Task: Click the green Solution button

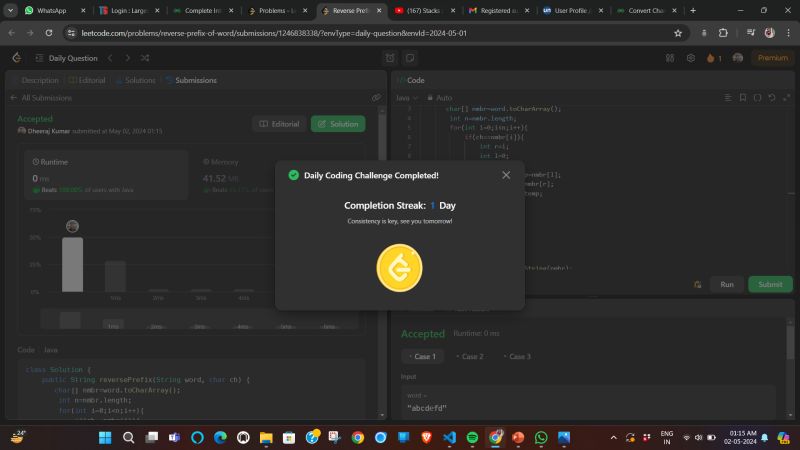Action: pyautogui.click(x=338, y=124)
